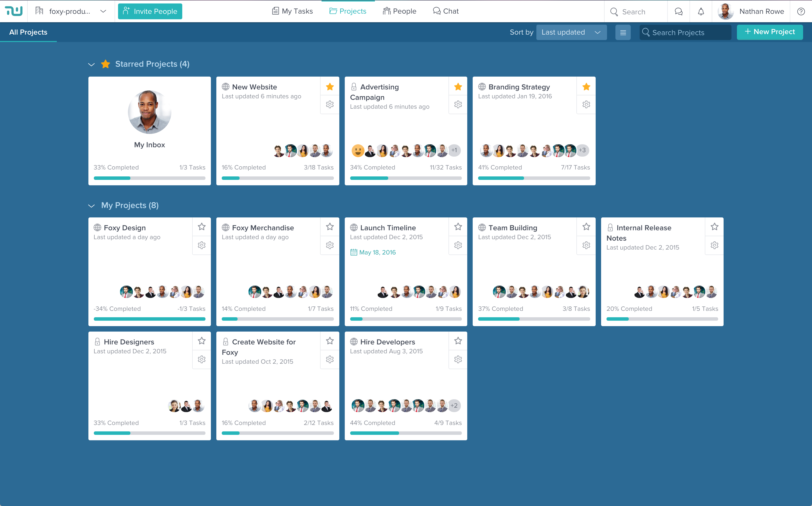Viewport: 812px width, 506px height.
Task: Open settings gear for Hire Developers
Action: tap(458, 359)
